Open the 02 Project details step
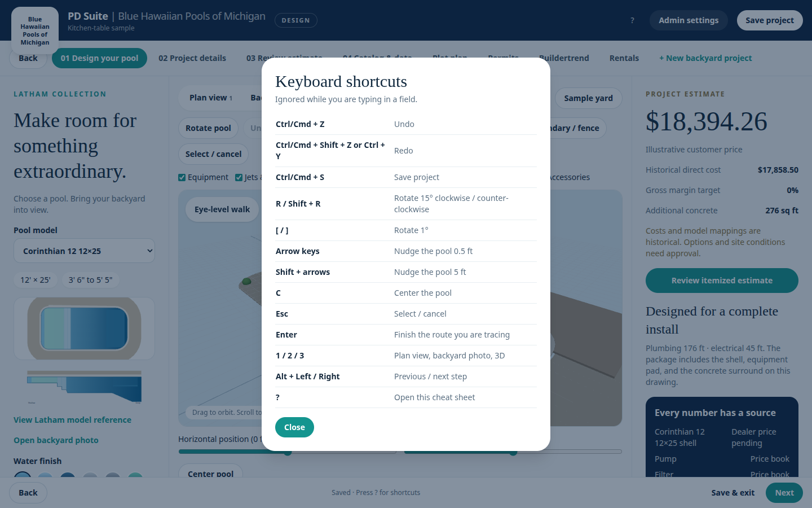This screenshot has height=508, width=812. click(192, 58)
